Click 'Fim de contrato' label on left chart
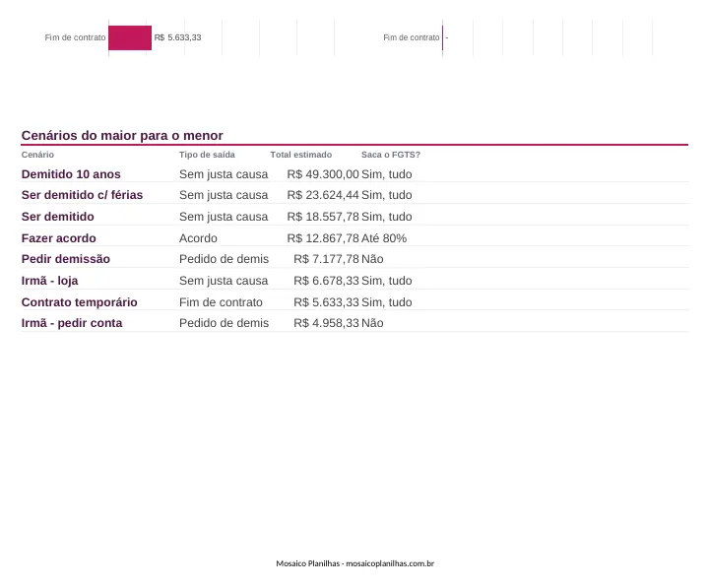 click(x=75, y=37)
